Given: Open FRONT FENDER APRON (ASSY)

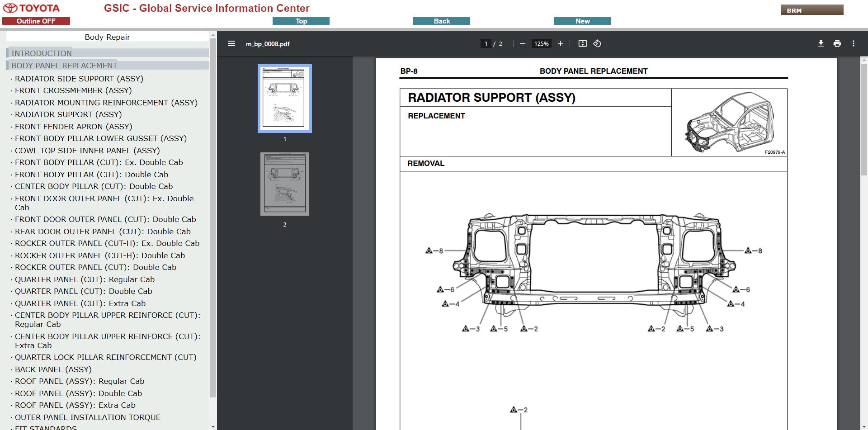Looking at the screenshot, I should click(74, 127).
